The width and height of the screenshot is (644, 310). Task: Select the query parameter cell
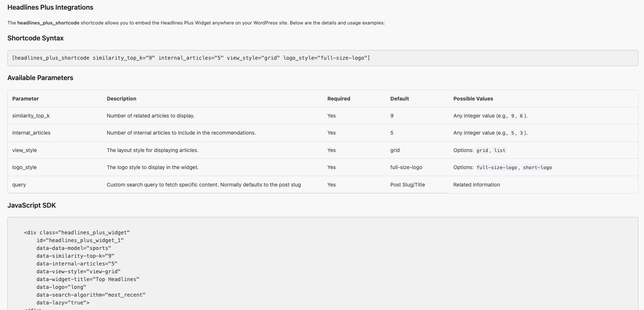point(19,185)
